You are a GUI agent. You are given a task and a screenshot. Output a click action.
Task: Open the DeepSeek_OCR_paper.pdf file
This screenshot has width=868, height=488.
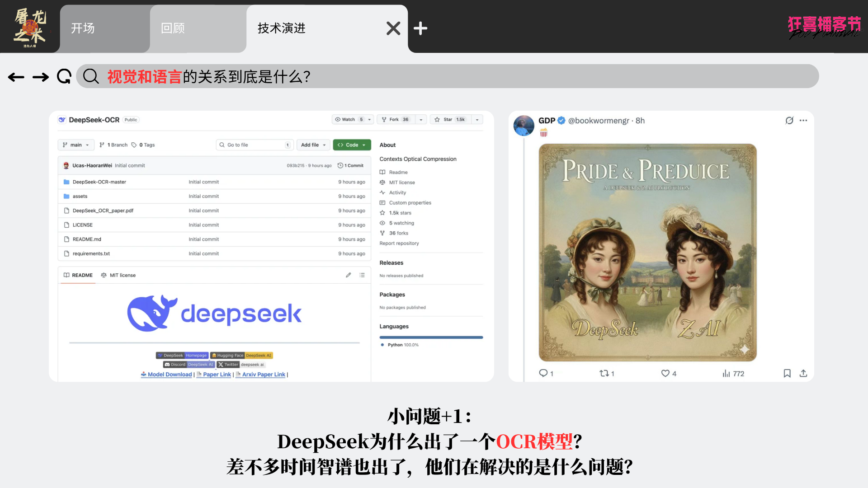pos(103,211)
